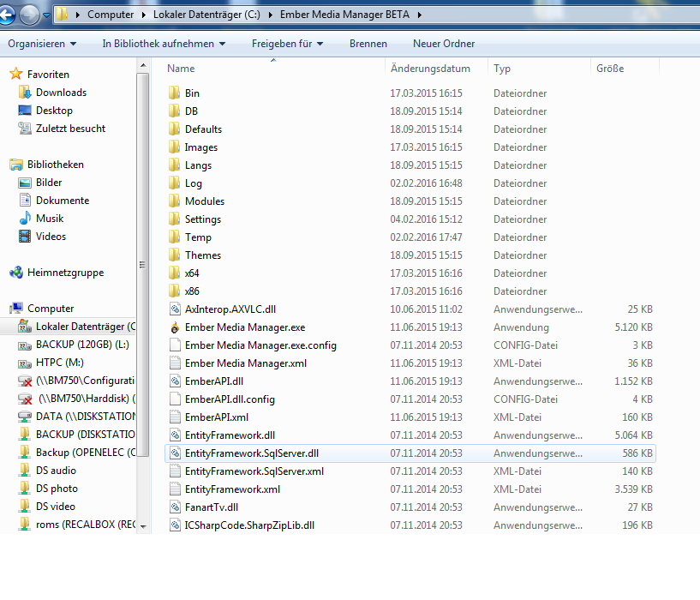
Task: Click the BACKUP (120GB) (L:) drive icon
Action: 25,345
